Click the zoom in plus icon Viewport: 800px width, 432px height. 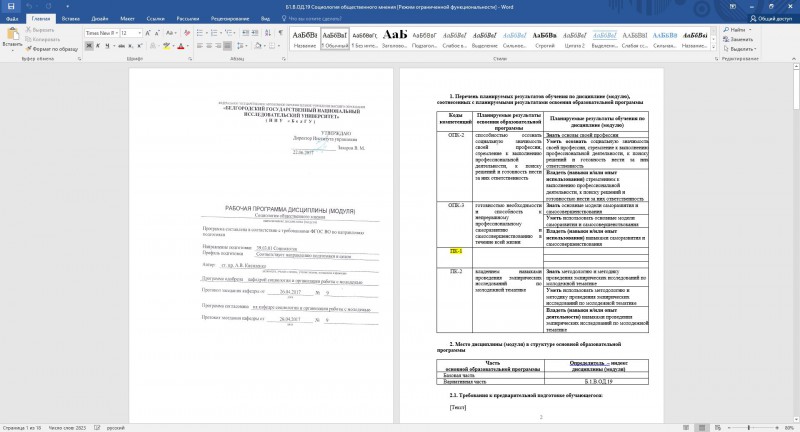pos(777,428)
